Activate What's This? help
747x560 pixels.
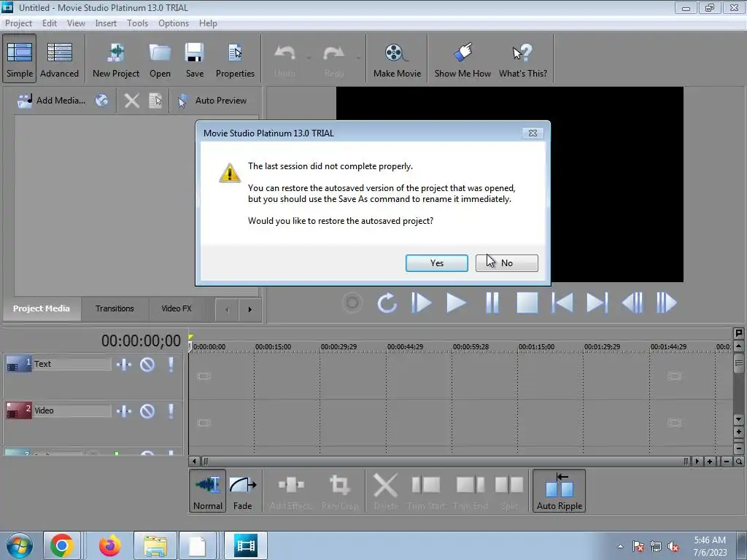tap(522, 58)
